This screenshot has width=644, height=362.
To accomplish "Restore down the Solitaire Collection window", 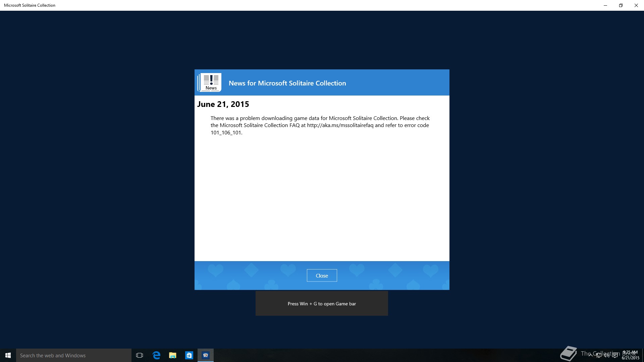I will coord(621,5).
